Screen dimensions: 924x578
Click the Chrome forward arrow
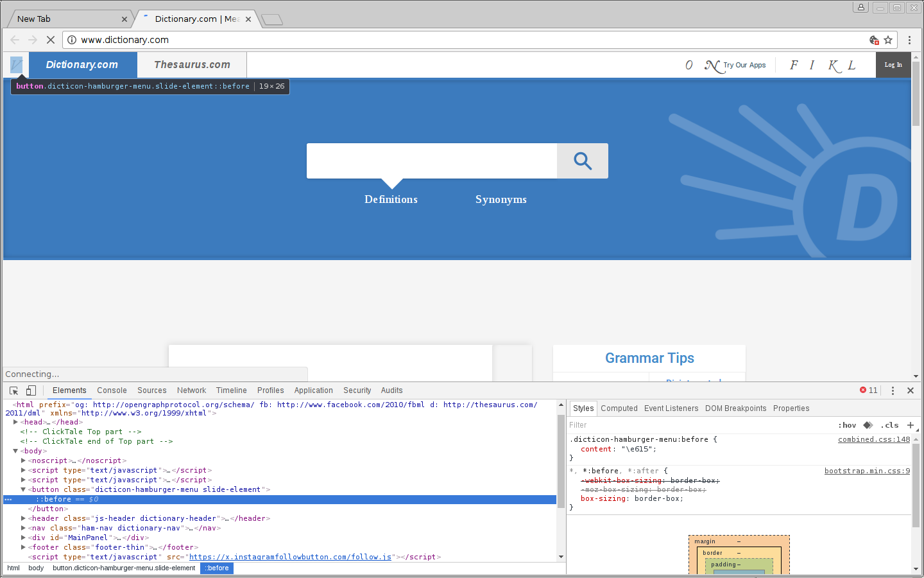tap(33, 40)
